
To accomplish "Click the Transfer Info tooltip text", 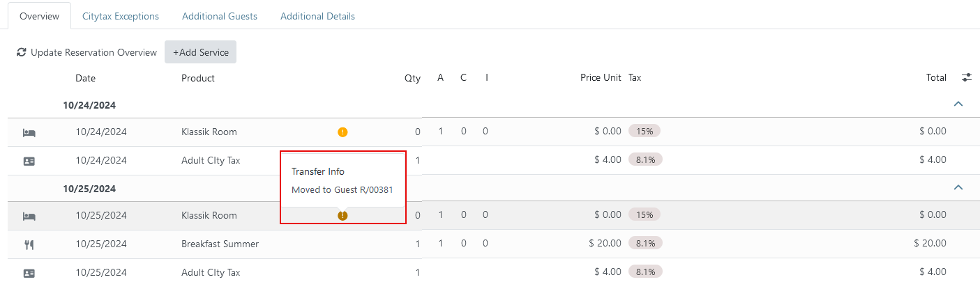I will (x=318, y=171).
